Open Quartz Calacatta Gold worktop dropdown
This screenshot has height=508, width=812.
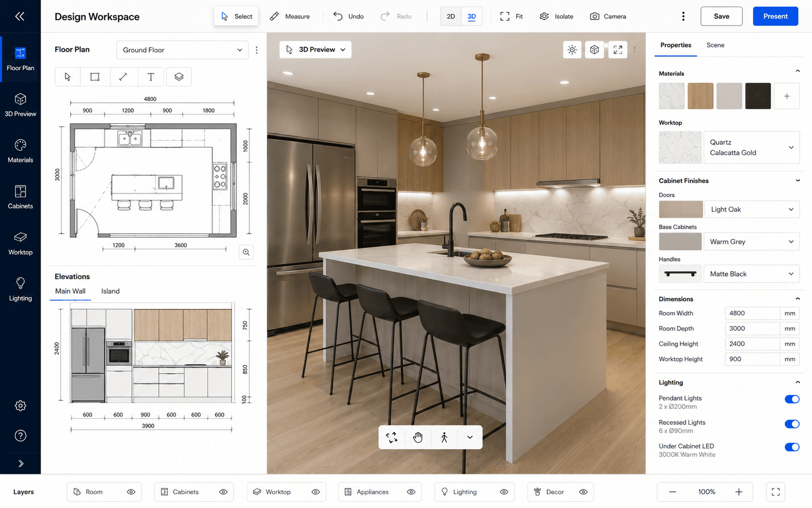pos(751,147)
